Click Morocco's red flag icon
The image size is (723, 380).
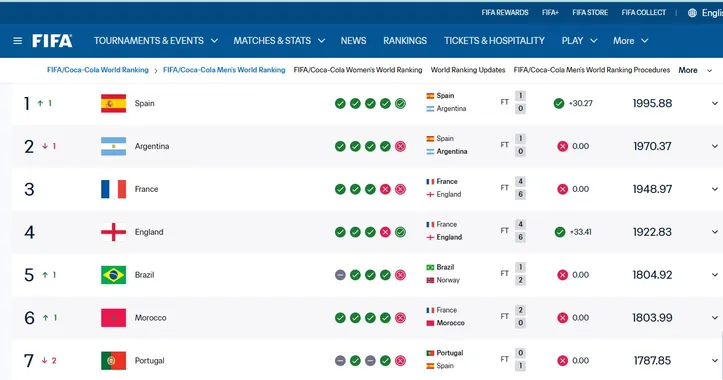[113, 318]
